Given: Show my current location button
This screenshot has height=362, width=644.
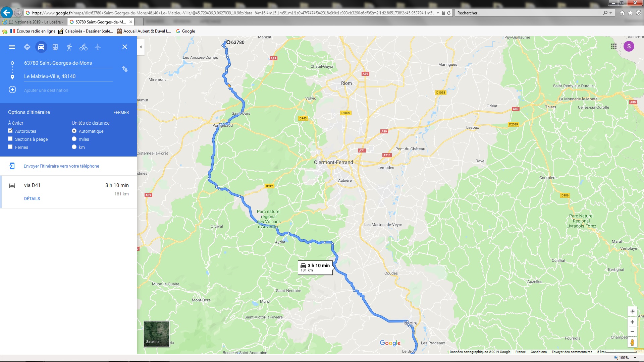Looking at the screenshot, I should tap(632, 311).
